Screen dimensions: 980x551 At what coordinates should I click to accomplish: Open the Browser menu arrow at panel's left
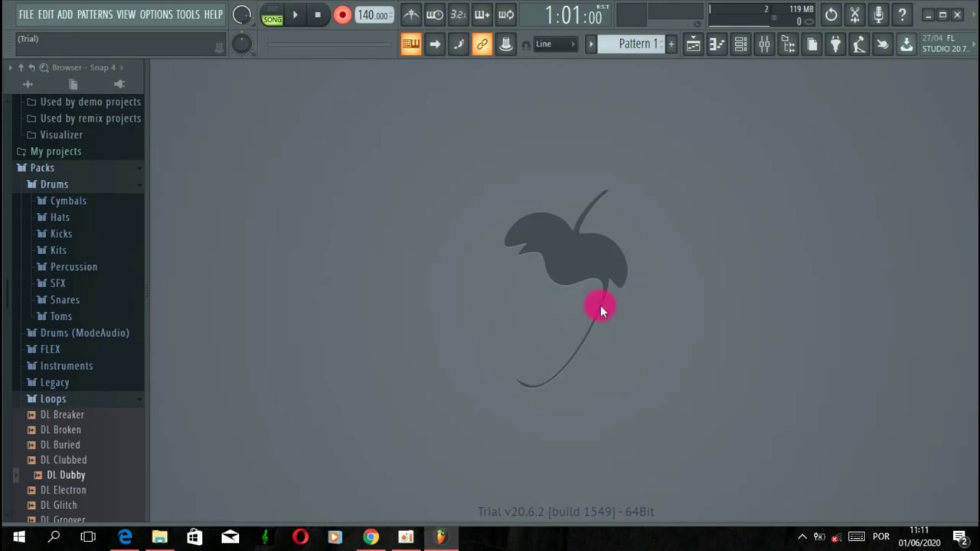pyautogui.click(x=10, y=67)
